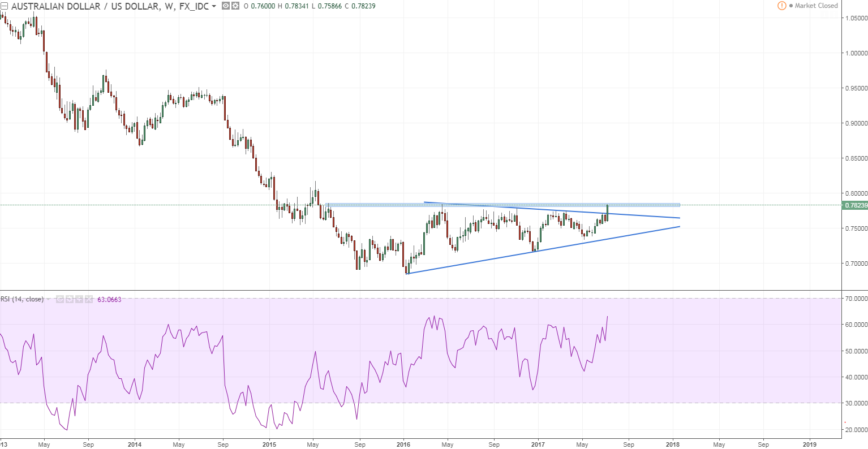
Task: Click the 2019 label on time axis
Action: [x=810, y=444]
